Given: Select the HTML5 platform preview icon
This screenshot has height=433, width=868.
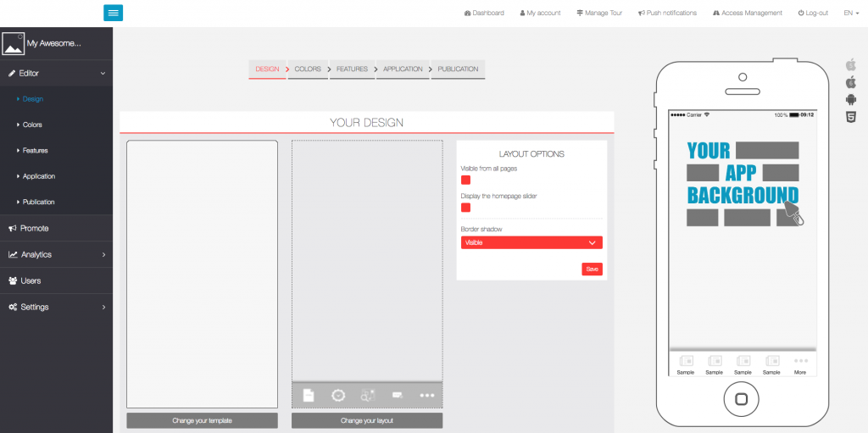Looking at the screenshot, I should point(851,118).
